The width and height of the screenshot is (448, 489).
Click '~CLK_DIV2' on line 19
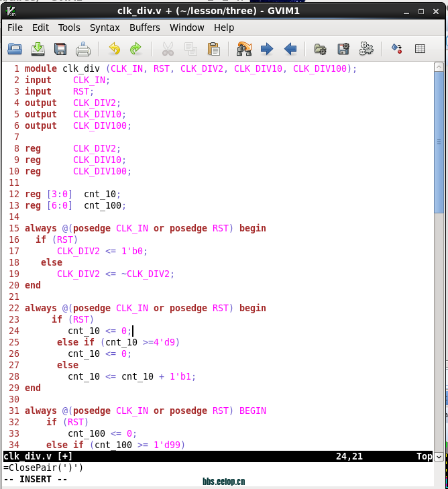tap(146, 274)
